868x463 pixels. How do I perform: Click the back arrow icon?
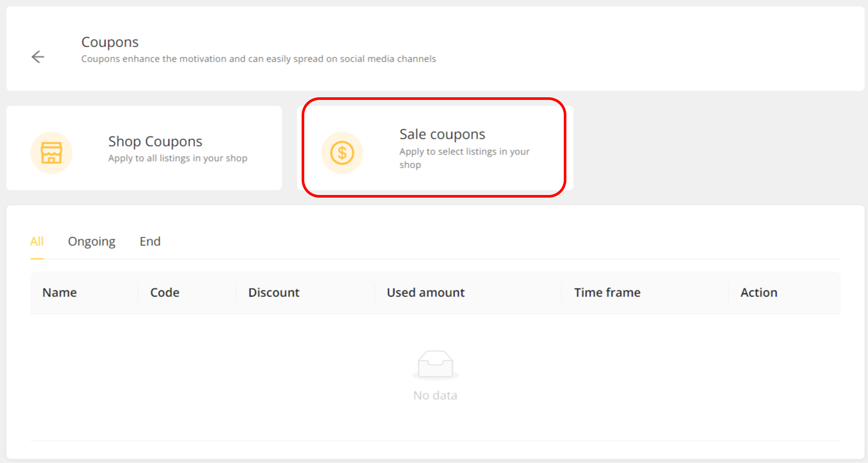38,57
